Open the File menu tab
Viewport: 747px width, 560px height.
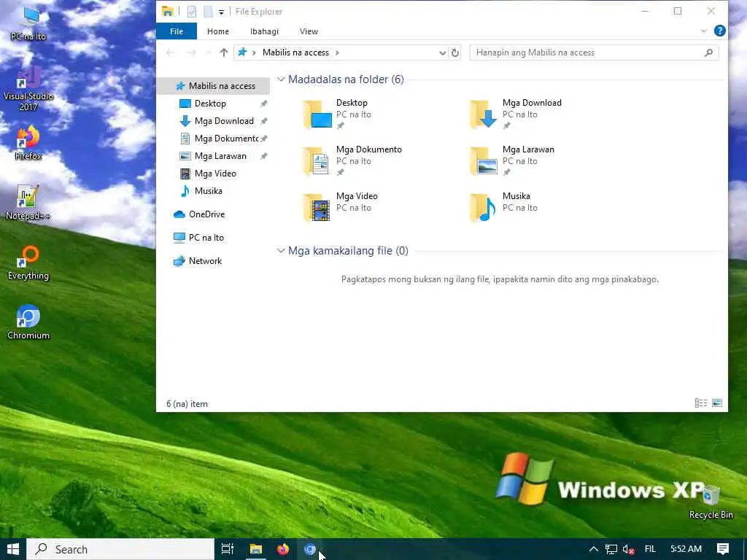pyautogui.click(x=177, y=31)
